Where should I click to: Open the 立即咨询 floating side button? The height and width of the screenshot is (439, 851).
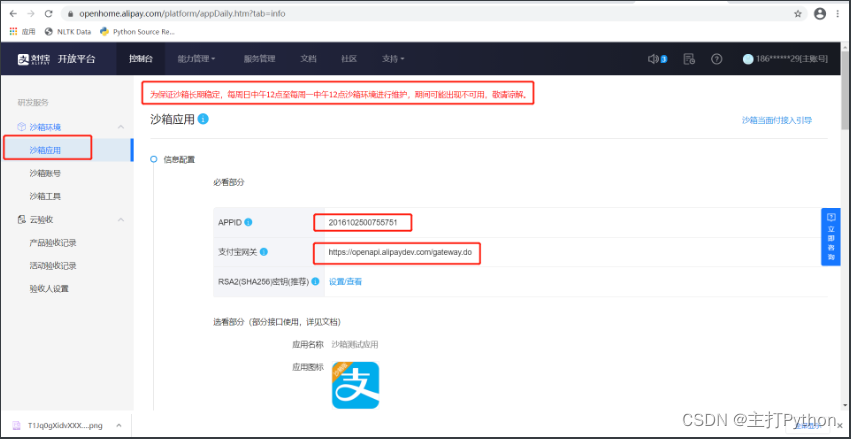[x=831, y=237]
